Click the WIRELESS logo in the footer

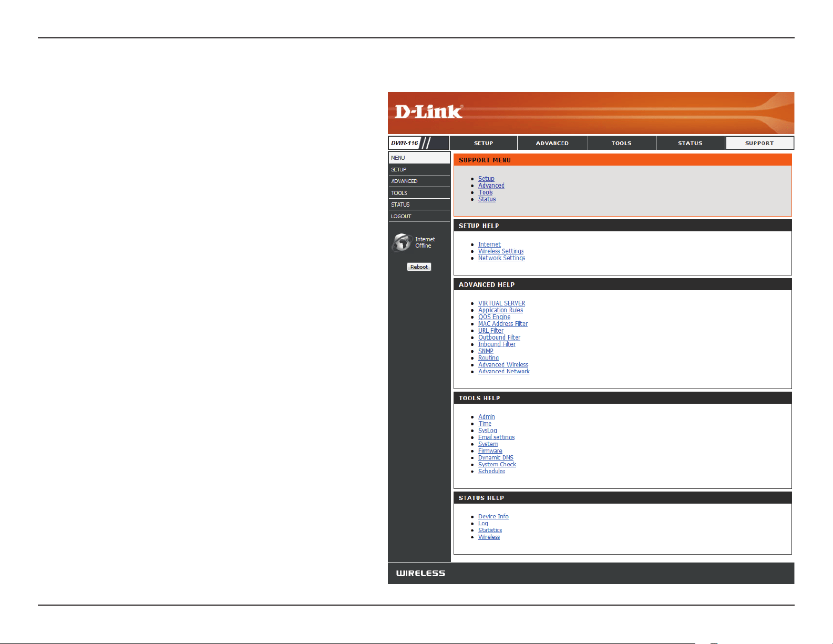[420, 574]
